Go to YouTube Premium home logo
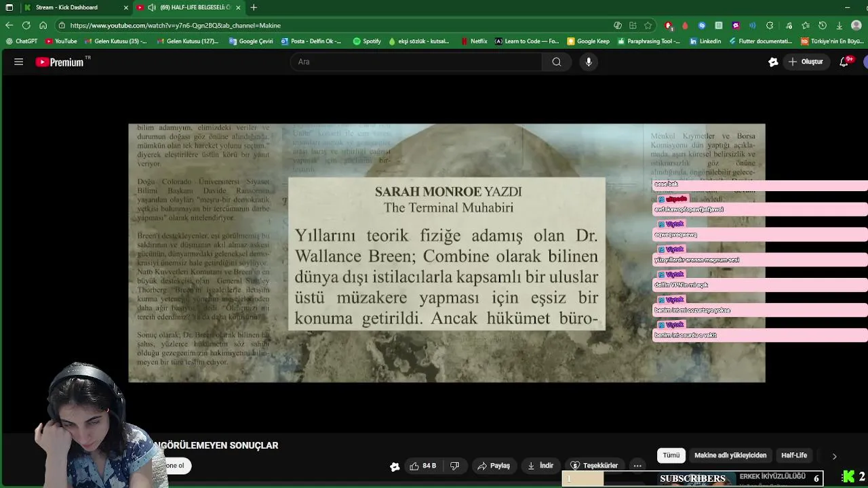 coord(63,62)
